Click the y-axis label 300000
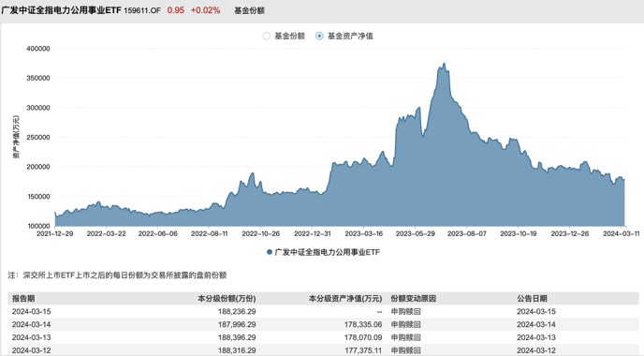Viewport: 644px width, 356px height. pyautogui.click(x=38, y=108)
